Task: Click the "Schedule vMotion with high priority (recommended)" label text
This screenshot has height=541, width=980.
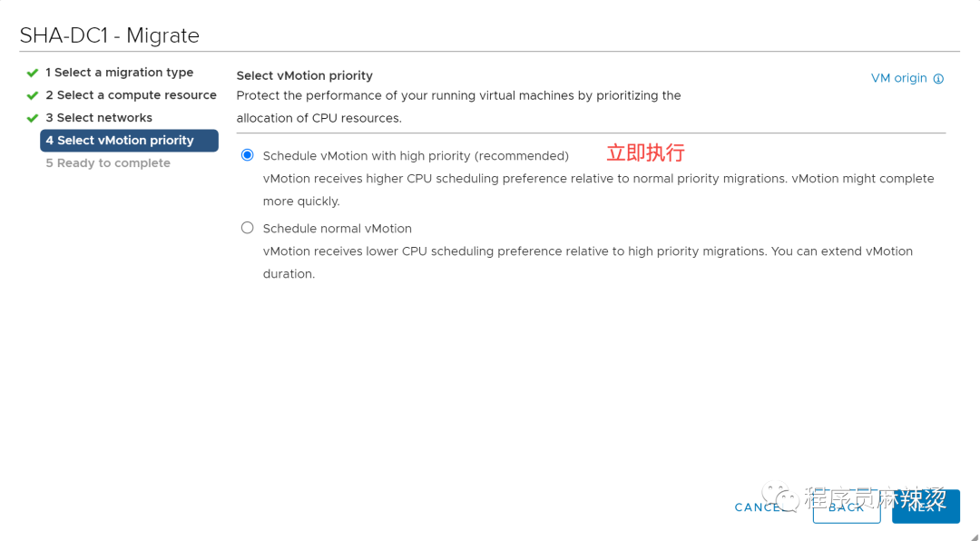Action: point(416,156)
